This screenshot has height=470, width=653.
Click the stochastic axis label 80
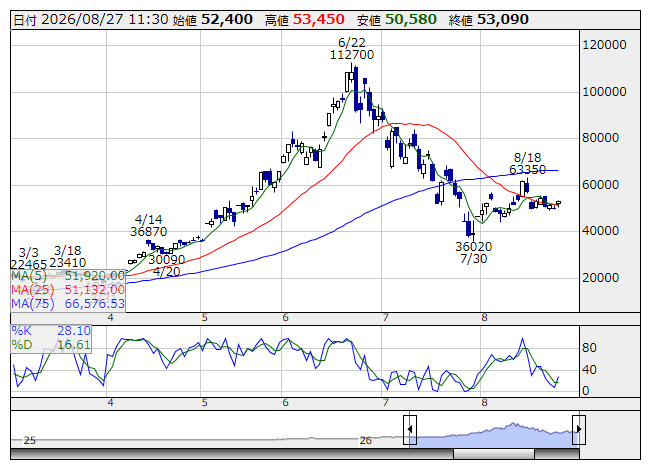589,348
